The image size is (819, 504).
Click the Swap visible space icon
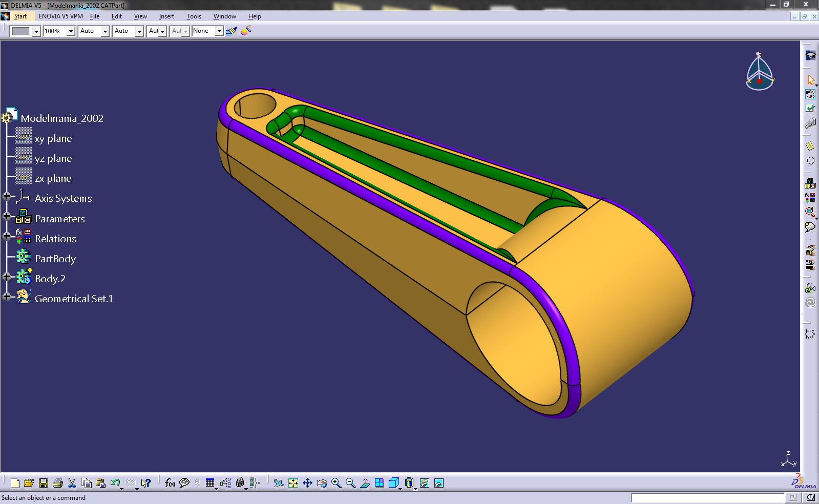tap(438, 483)
